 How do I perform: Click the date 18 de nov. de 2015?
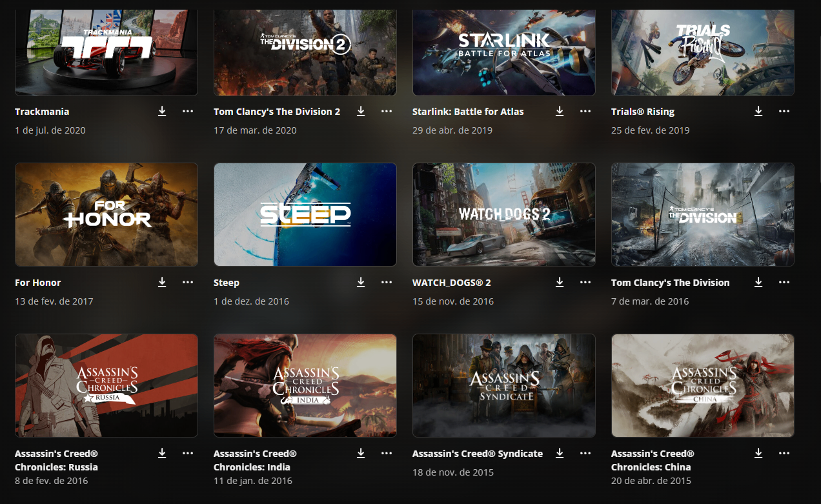[x=453, y=472]
